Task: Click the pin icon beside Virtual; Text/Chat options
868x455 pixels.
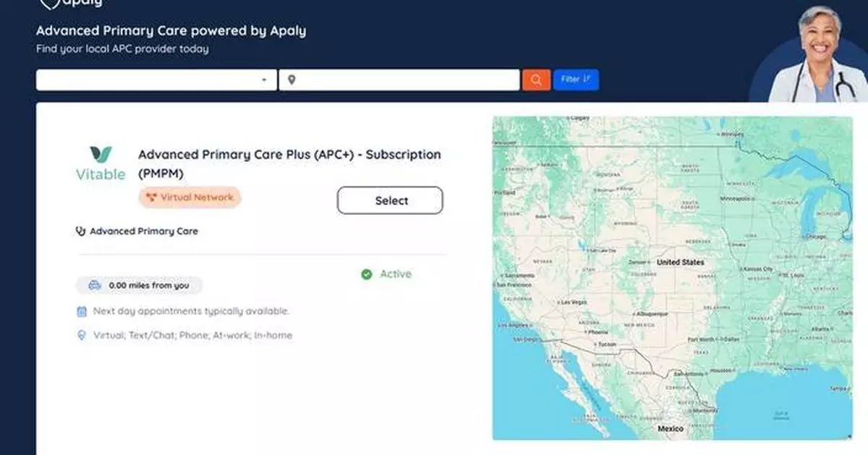Action: 81,335
